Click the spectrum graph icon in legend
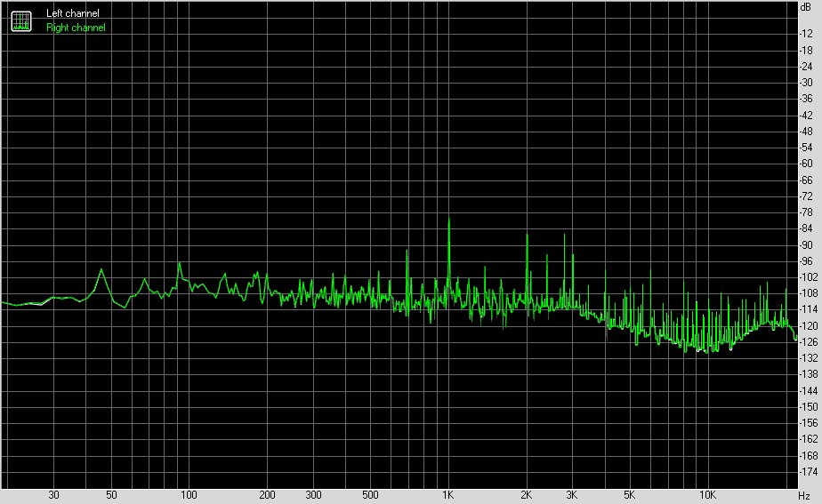The height and width of the screenshot is (504, 822). coord(21,21)
